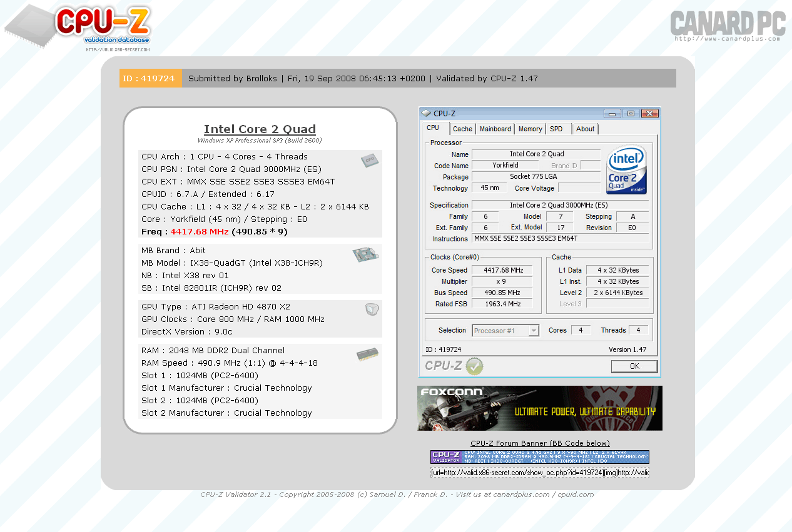Click the MB Model IX38-QuadGT line
The height and width of the screenshot is (532, 792).
pos(232,263)
